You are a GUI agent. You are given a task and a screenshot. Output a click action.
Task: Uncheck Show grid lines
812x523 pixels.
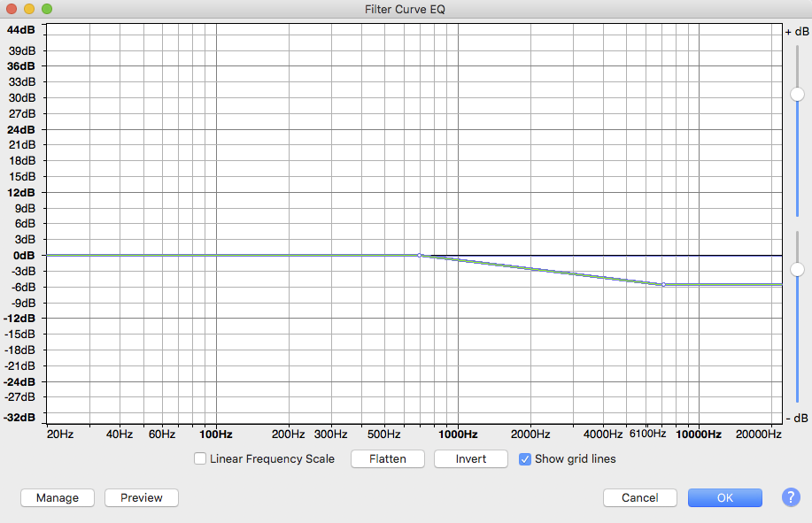pyautogui.click(x=525, y=458)
